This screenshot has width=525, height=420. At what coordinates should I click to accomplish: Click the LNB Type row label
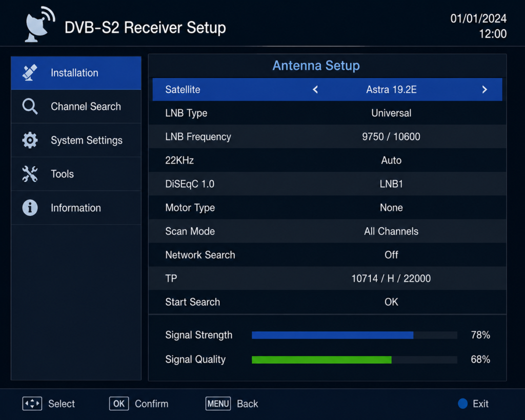pos(186,113)
